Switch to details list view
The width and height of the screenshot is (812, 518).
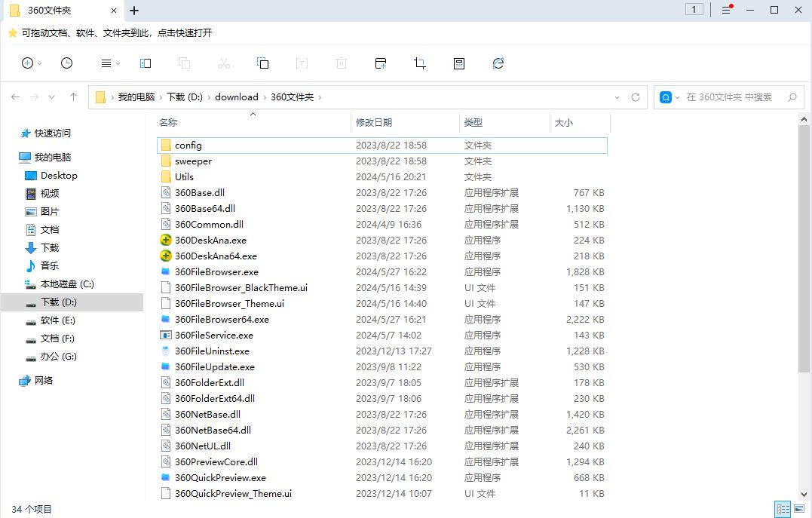(783, 509)
